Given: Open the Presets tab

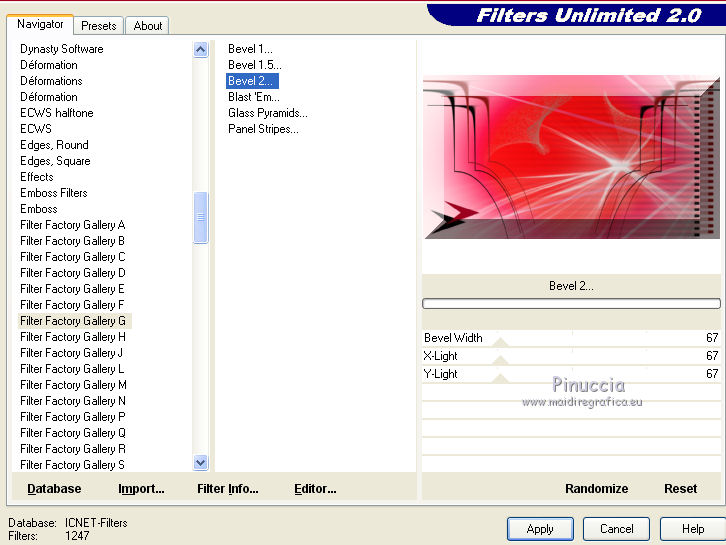Looking at the screenshot, I should pyautogui.click(x=98, y=26).
